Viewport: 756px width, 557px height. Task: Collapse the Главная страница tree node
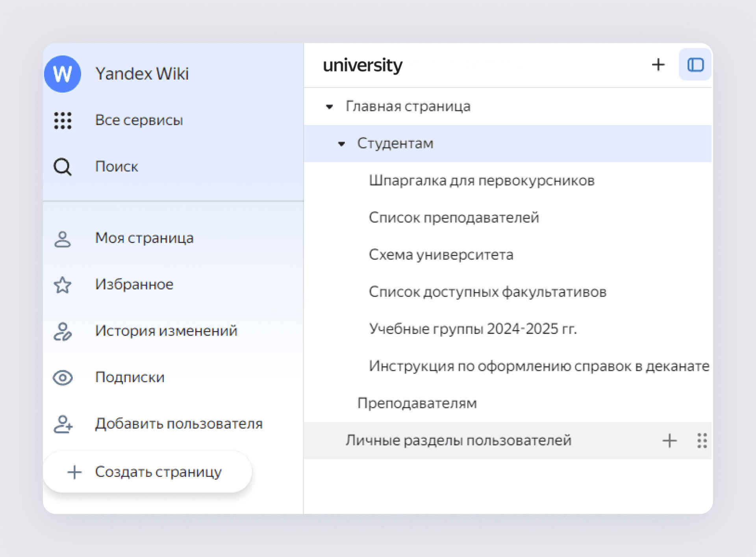tap(330, 106)
